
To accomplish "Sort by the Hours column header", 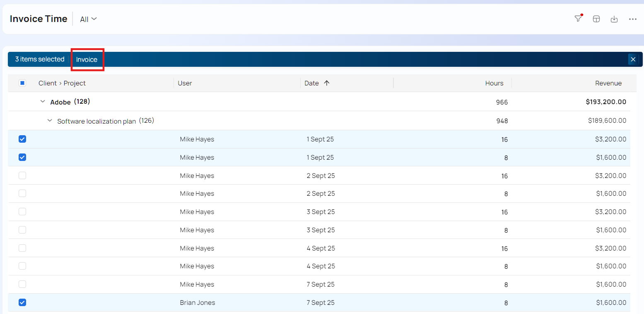I will [x=494, y=83].
